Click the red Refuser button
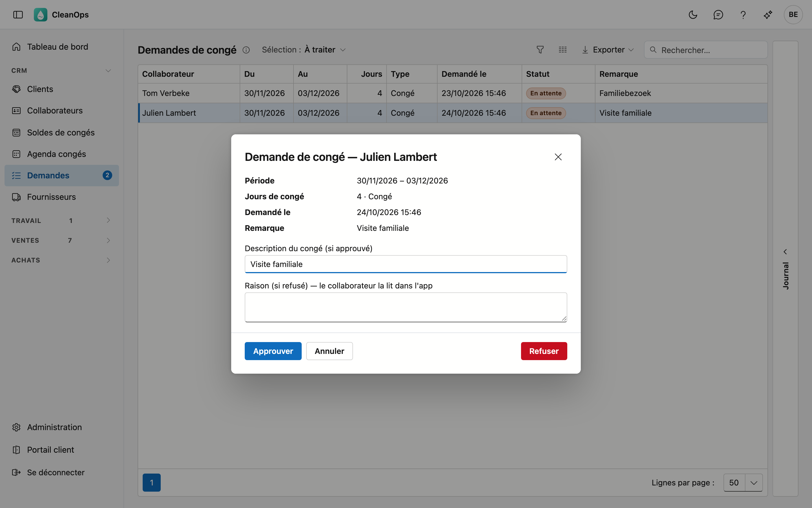The image size is (812, 508). pos(544,351)
